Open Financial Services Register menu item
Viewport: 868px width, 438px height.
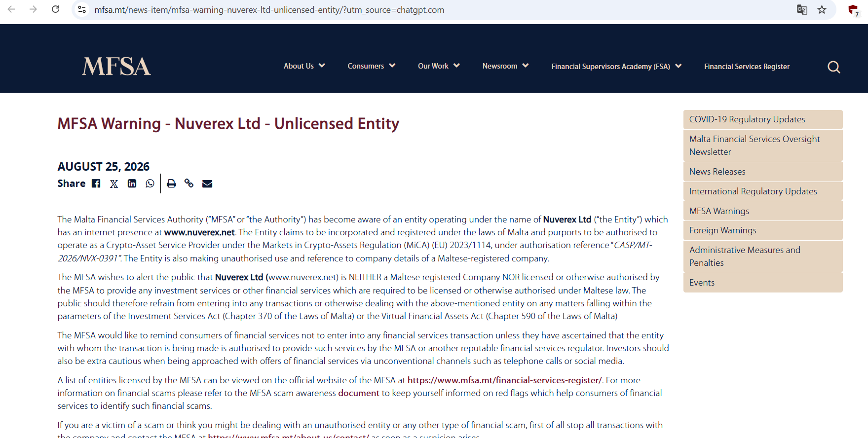click(747, 67)
